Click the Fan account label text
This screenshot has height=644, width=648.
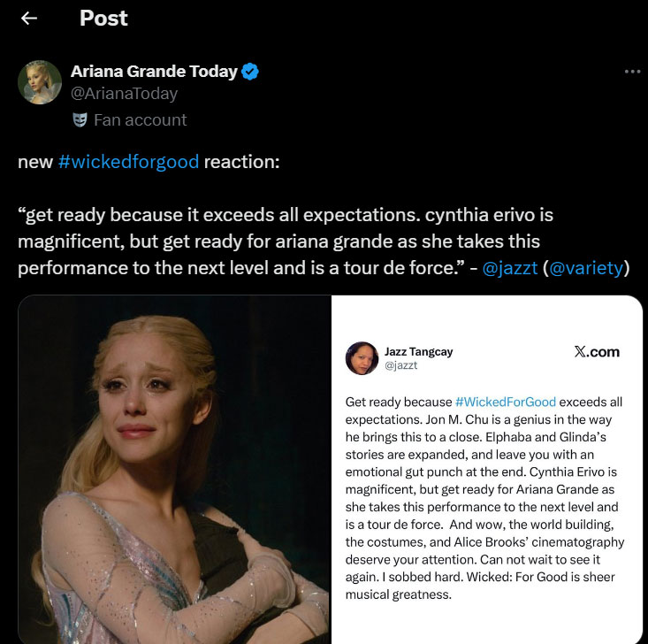pos(141,119)
